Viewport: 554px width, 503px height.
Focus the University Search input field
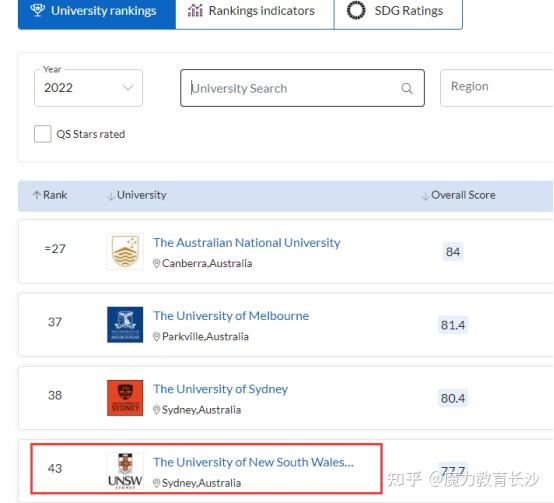(x=302, y=88)
